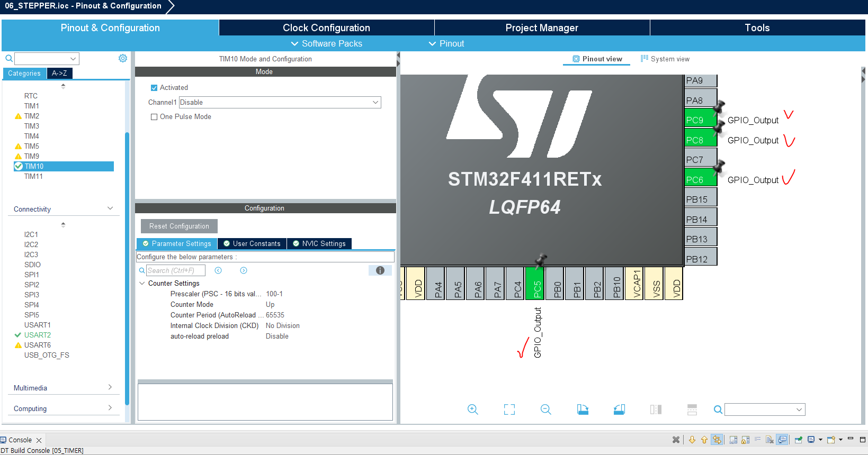Screen dimensions: 868x455
Task: Toggle console wrap arrows icon
Action: click(x=717, y=440)
